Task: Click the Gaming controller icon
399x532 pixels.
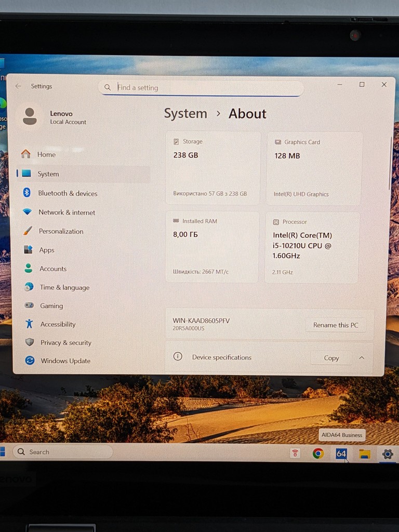Action: [x=29, y=305]
